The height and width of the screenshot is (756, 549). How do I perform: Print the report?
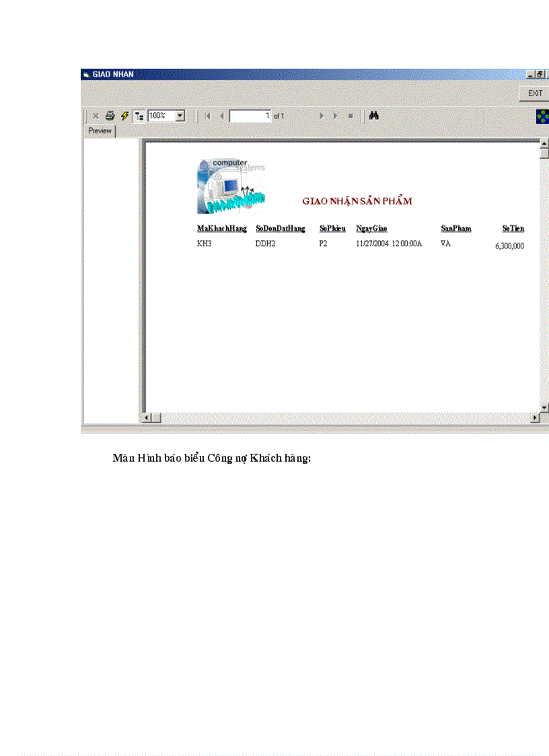click(108, 115)
